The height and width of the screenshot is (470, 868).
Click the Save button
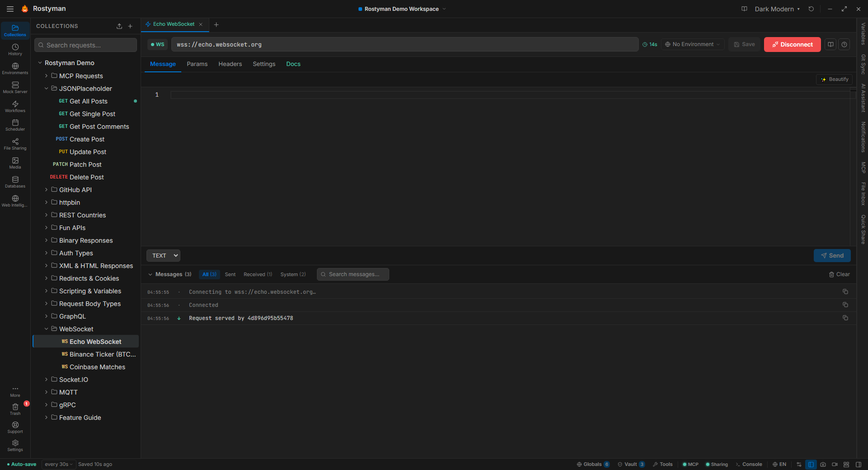[x=744, y=44]
